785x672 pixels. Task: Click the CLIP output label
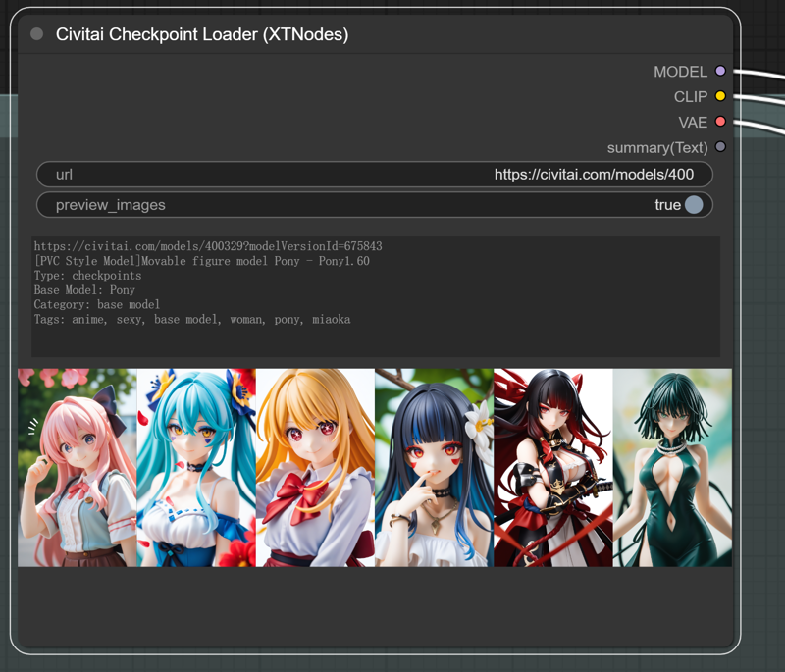point(691,96)
